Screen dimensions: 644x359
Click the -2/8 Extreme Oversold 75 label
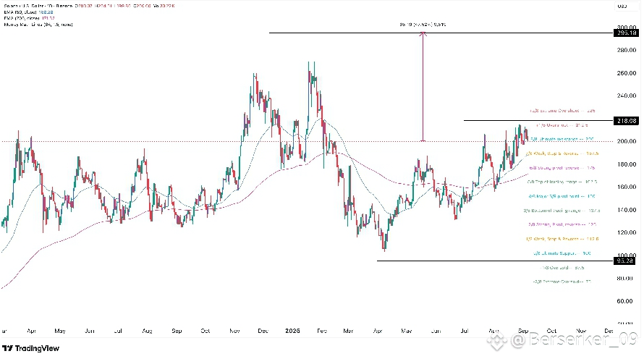(x=562, y=282)
